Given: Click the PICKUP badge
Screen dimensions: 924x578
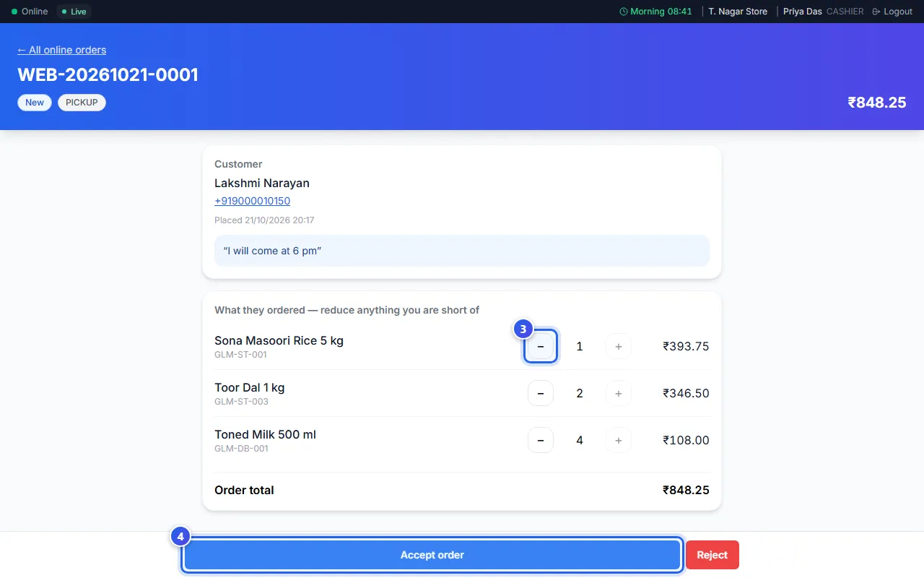Looking at the screenshot, I should tap(82, 103).
